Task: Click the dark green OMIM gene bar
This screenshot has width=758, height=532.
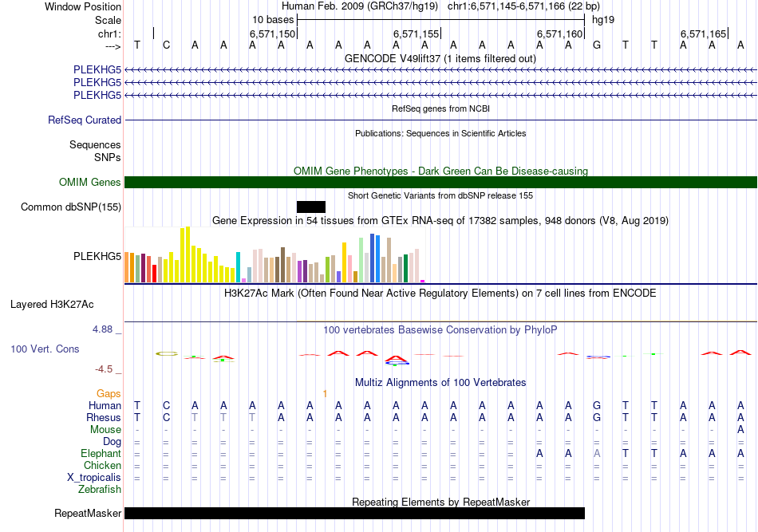Action: click(440, 182)
